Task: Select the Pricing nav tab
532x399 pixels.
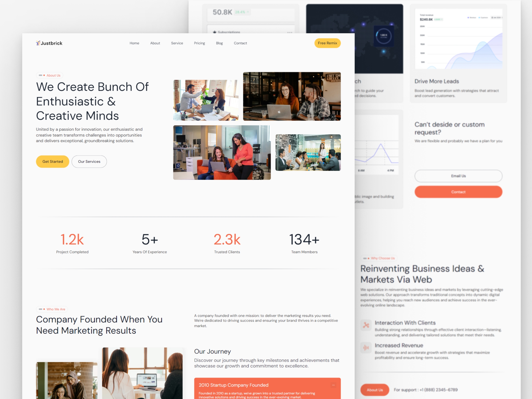Action: pyautogui.click(x=199, y=43)
